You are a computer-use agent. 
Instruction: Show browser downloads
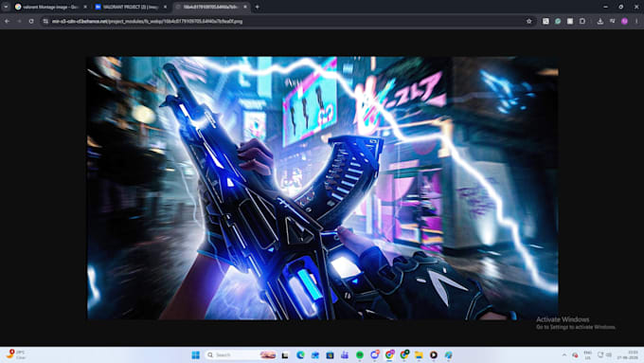[x=600, y=22]
